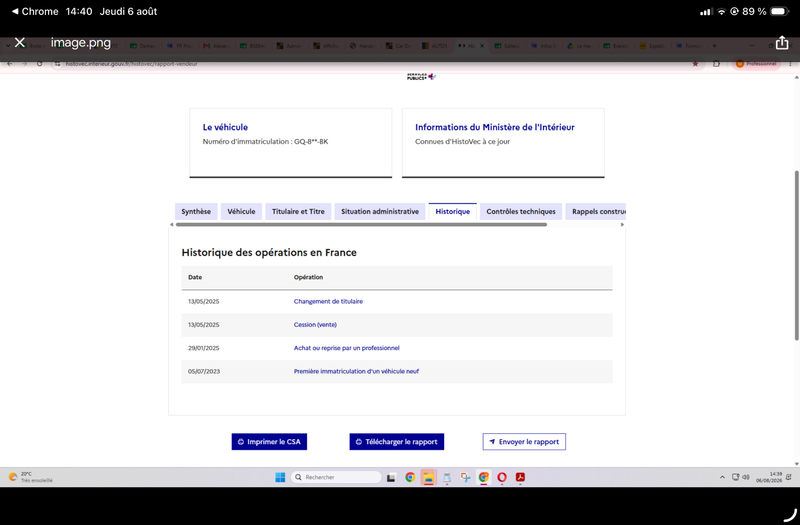Open the weather widget showing 20°C
This screenshot has height=525, width=800.
31,477
